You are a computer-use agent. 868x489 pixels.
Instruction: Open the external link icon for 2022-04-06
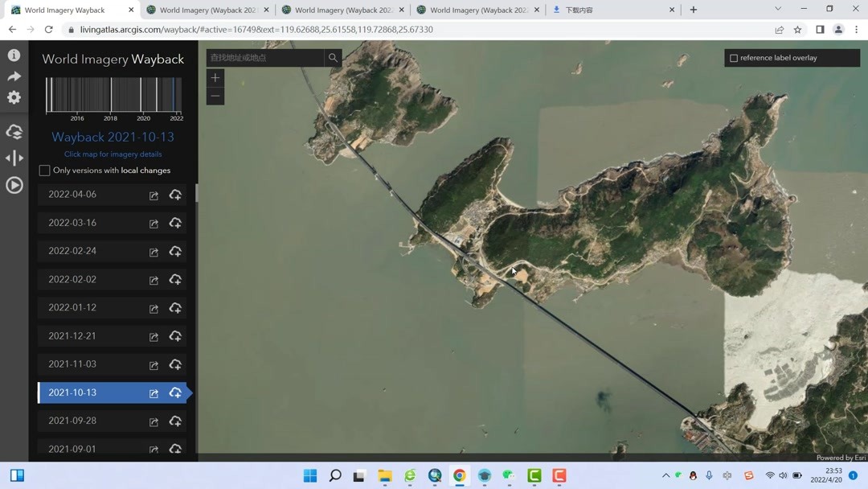click(154, 195)
